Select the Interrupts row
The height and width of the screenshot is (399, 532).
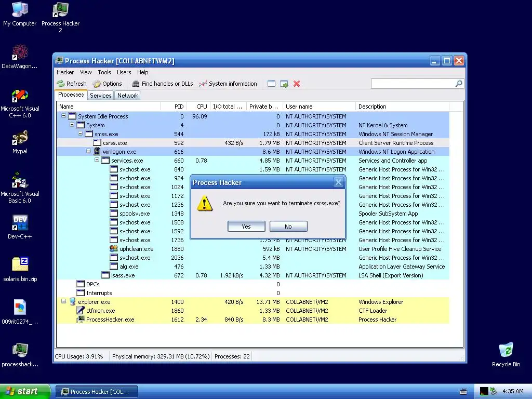[253, 293]
